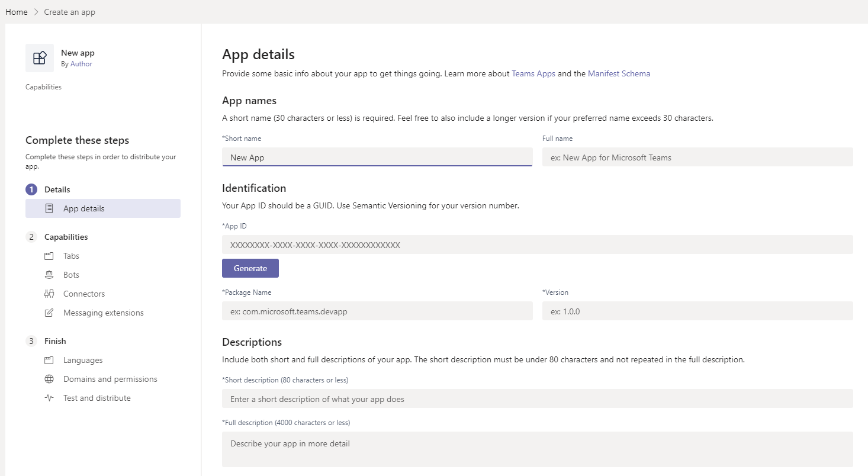This screenshot has width=868, height=476.
Task: Select step 2 circle for Capabilities
Action: (31, 237)
